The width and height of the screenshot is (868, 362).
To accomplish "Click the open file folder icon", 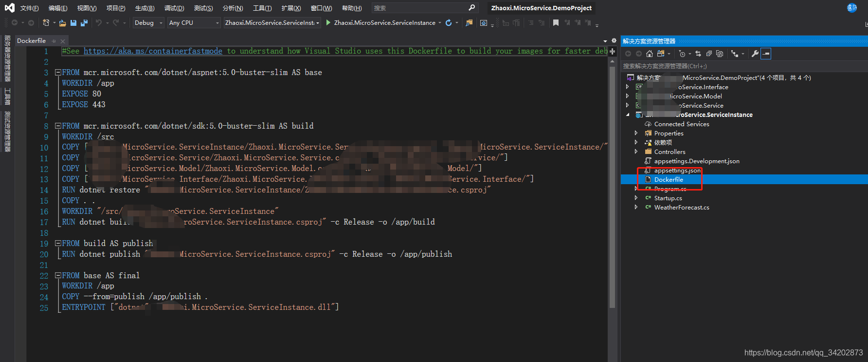I will tap(62, 23).
